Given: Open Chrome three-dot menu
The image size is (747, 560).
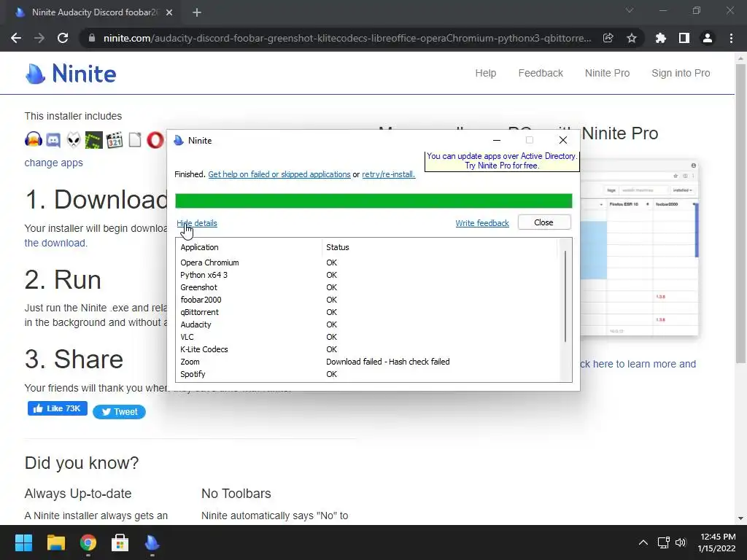Looking at the screenshot, I should coord(731,38).
